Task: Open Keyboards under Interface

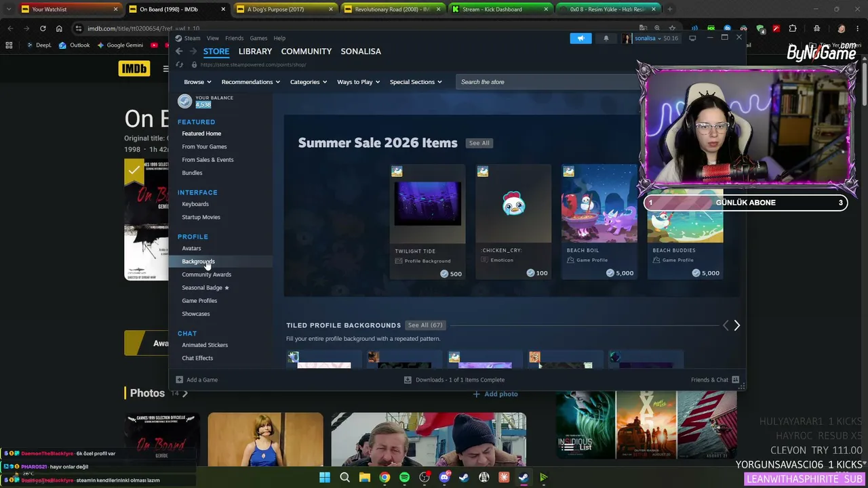Action: pyautogui.click(x=195, y=204)
